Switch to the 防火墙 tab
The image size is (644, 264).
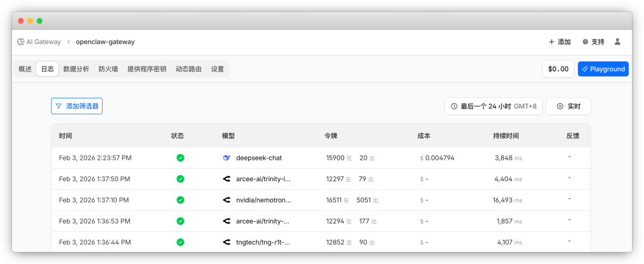[x=108, y=69]
